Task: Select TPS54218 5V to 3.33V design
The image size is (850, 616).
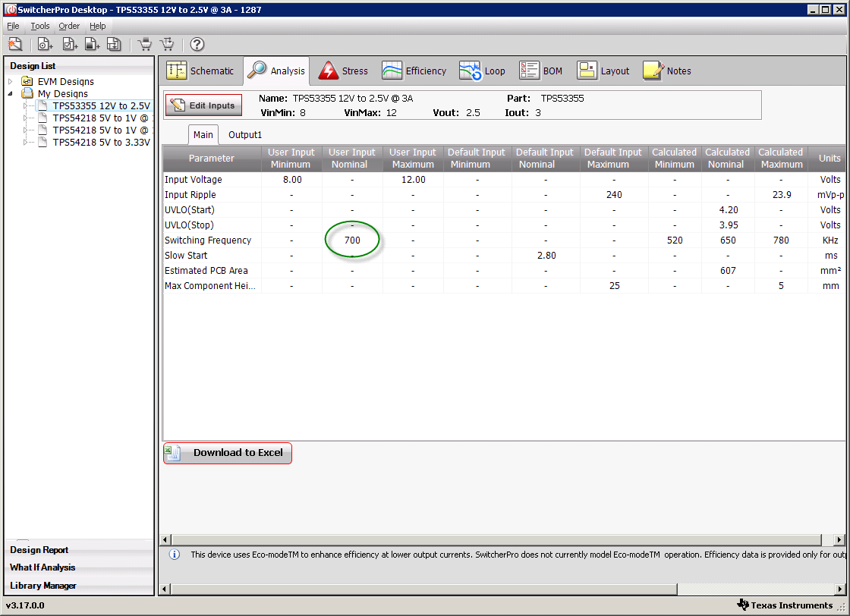Action: point(102,143)
